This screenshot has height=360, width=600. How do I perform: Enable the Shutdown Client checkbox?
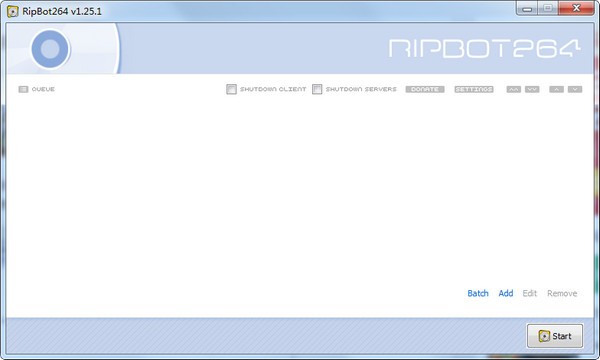pyautogui.click(x=231, y=89)
